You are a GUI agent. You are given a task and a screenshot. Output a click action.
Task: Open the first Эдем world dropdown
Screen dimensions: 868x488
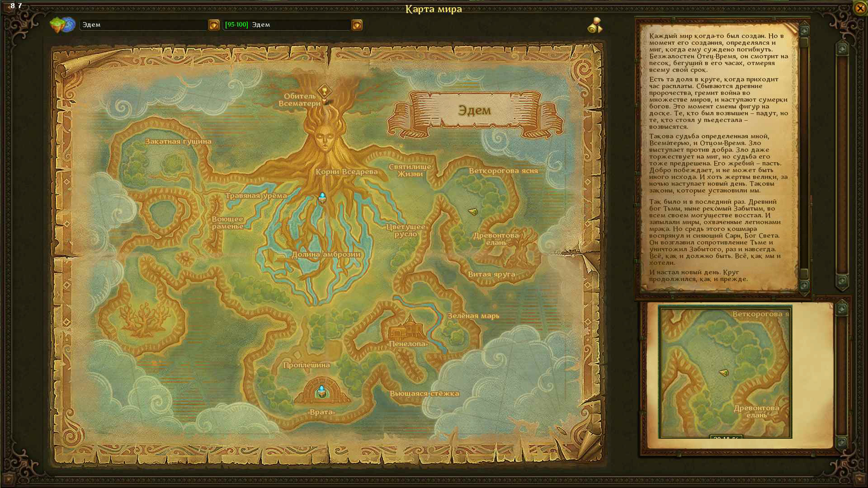click(214, 25)
